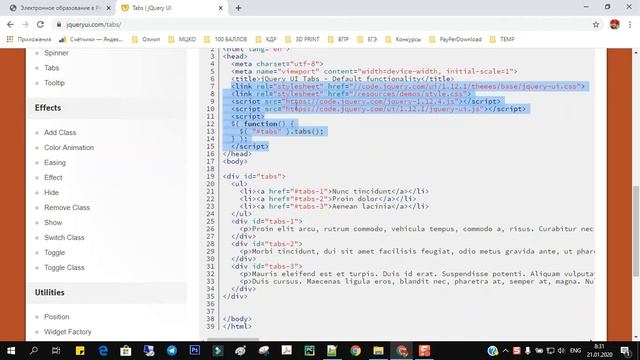The image size is (640, 360).
Task: Click the "Nunc tincidunt" code line
Action: coord(334,191)
